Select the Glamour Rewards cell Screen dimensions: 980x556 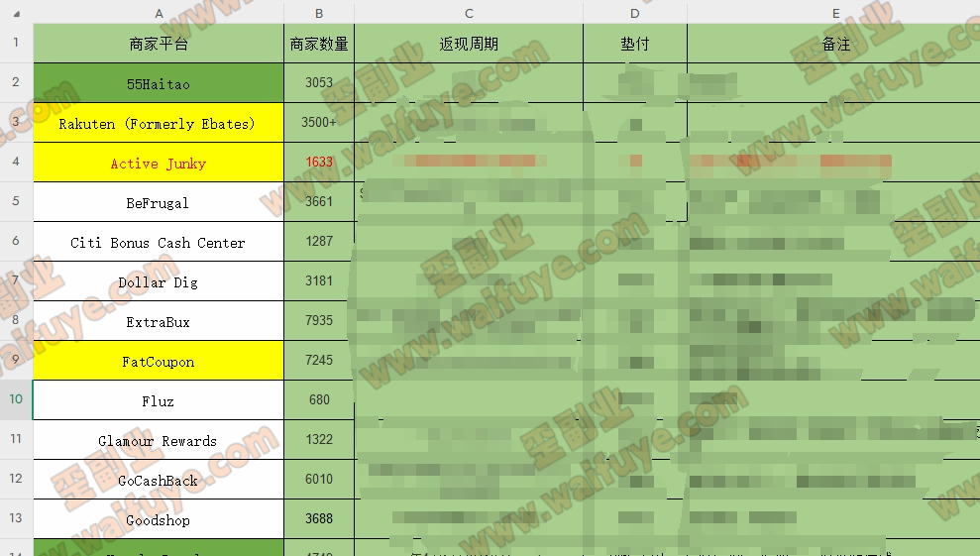(x=159, y=440)
